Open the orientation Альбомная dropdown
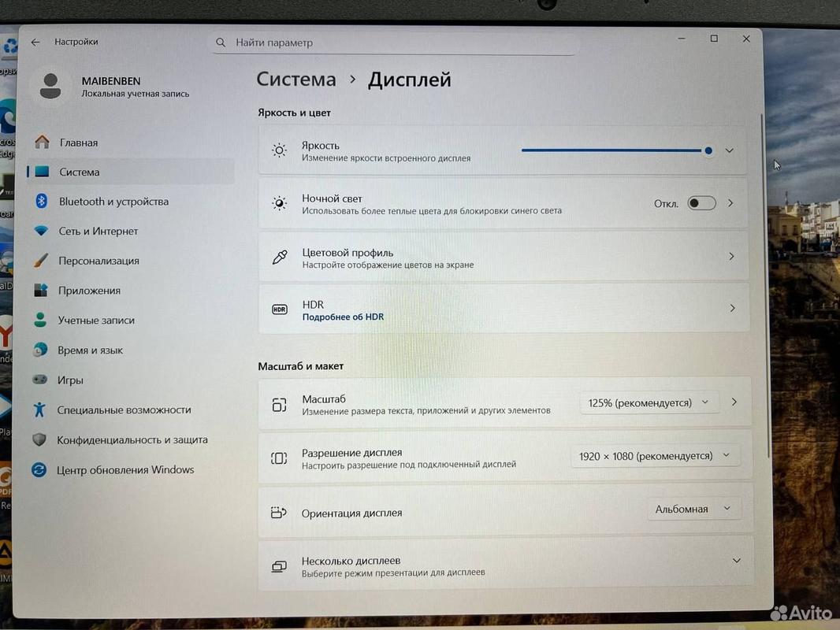The width and height of the screenshot is (840, 630). 693,509
